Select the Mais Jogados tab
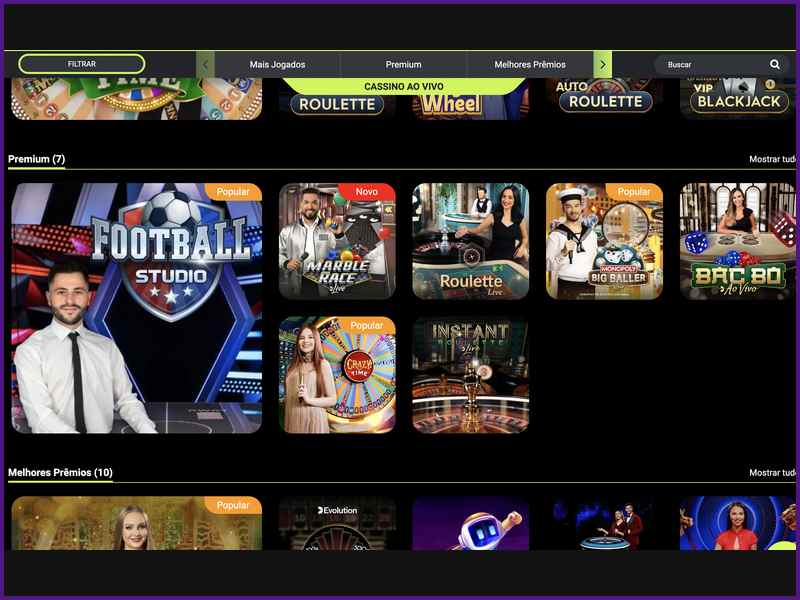 [277, 64]
